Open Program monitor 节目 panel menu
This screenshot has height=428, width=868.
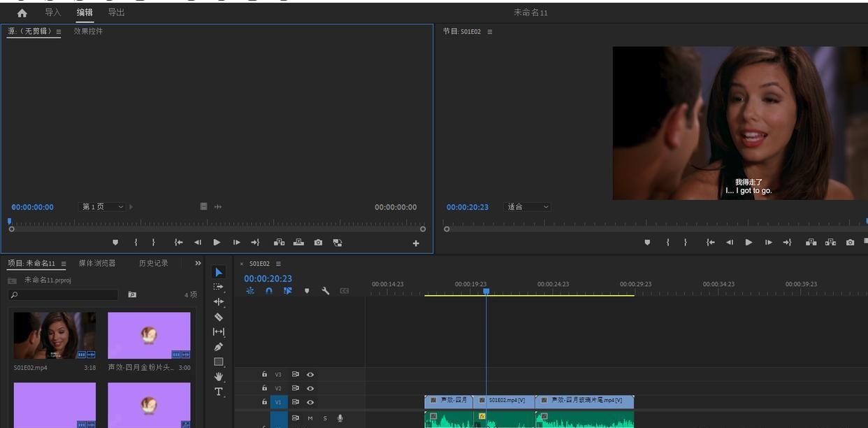click(489, 31)
